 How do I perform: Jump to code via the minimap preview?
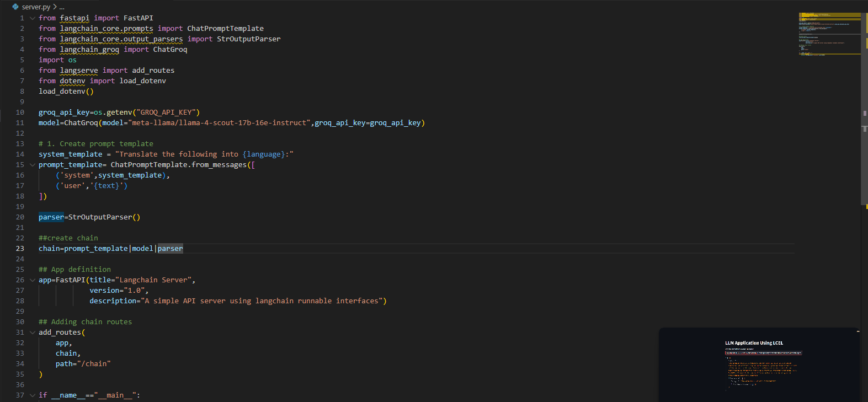pyautogui.click(x=829, y=34)
